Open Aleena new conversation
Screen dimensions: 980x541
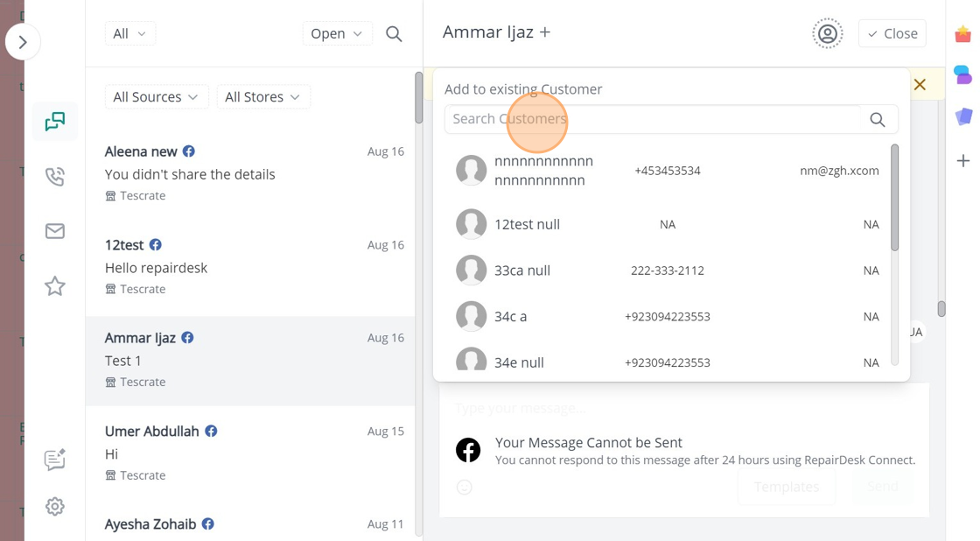[x=250, y=173]
